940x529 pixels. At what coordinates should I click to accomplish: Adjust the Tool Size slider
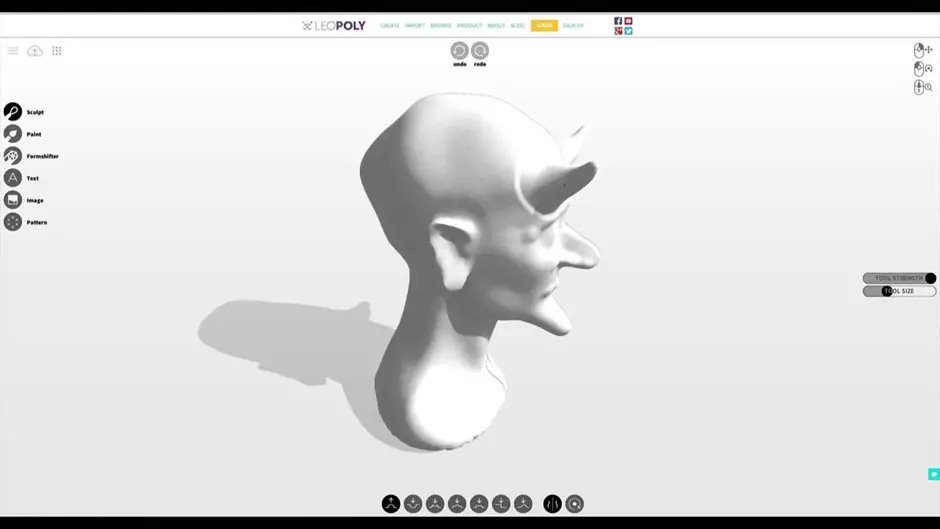887,291
